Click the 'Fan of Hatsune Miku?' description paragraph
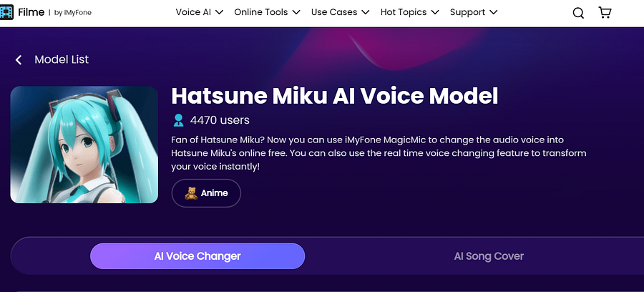Viewport: 644px width, 292px height. point(379,154)
